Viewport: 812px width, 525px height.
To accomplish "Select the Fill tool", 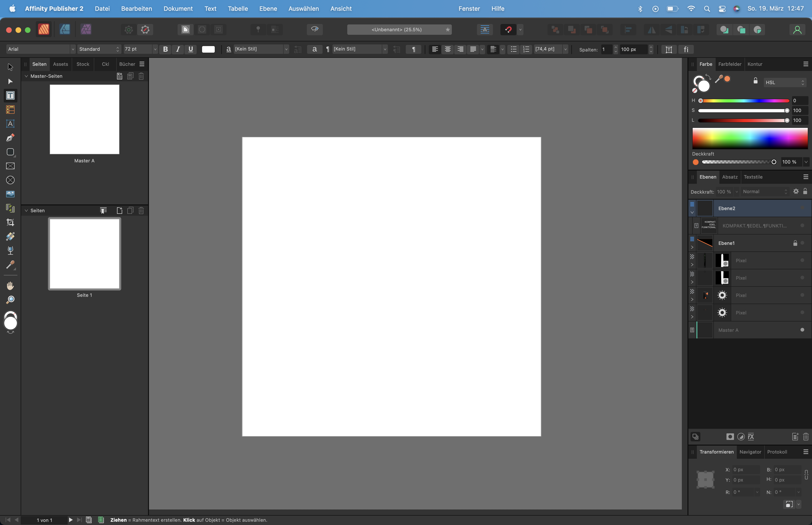I will [x=10, y=236].
